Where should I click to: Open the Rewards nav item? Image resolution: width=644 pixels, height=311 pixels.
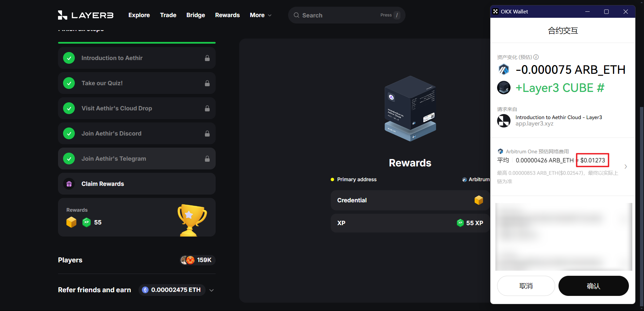[227, 15]
